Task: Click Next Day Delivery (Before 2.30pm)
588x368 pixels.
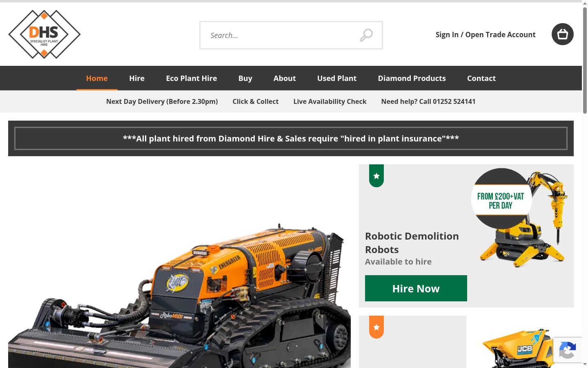Action: tap(162, 101)
